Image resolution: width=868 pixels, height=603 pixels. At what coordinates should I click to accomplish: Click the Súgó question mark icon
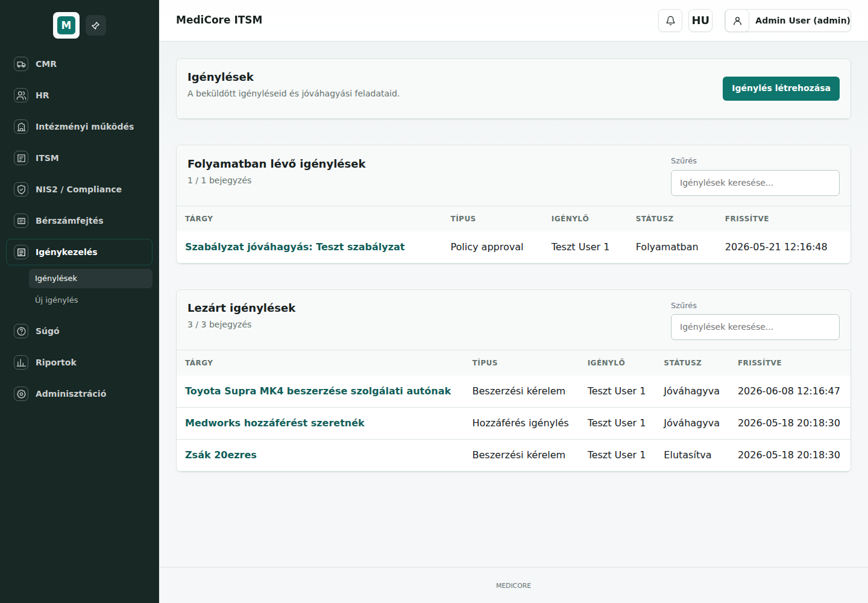[21, 331]
